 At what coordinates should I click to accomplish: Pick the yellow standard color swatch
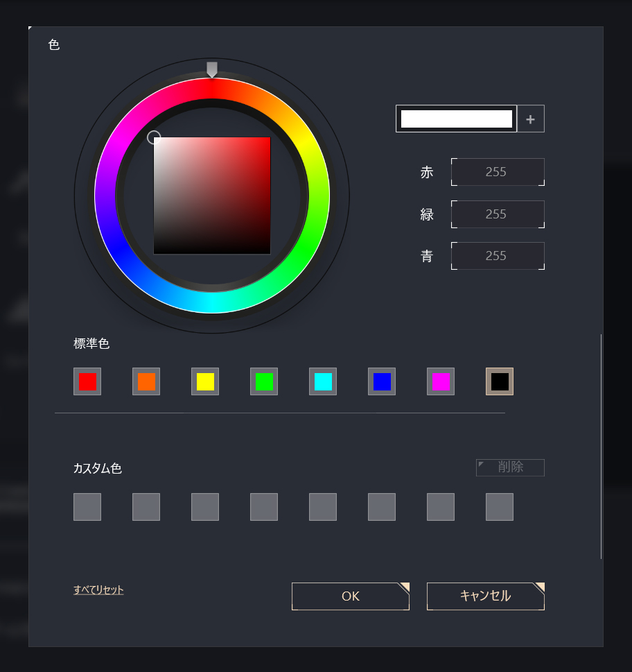pos(205,381)
